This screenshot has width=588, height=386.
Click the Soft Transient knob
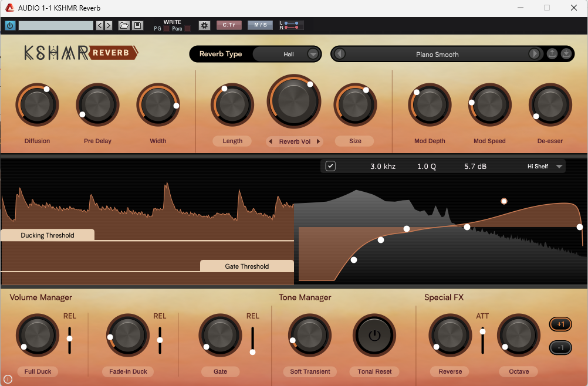pos(310,335)
